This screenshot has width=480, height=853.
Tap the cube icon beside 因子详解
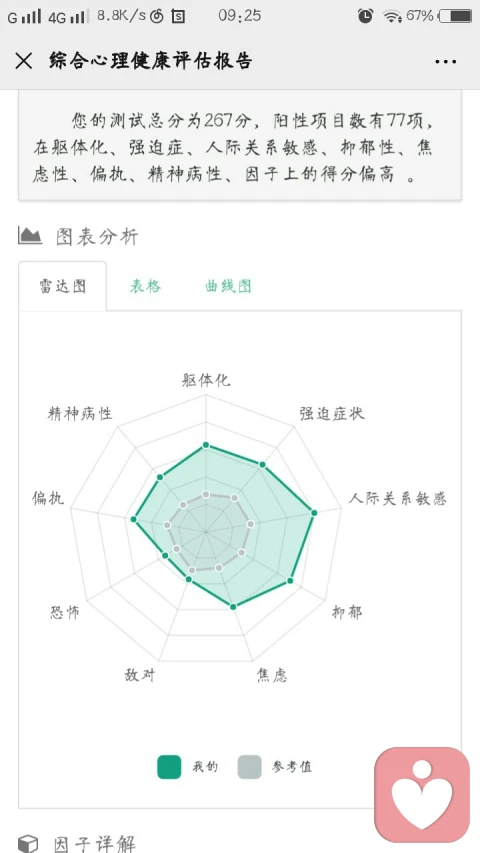pos(28,842)
